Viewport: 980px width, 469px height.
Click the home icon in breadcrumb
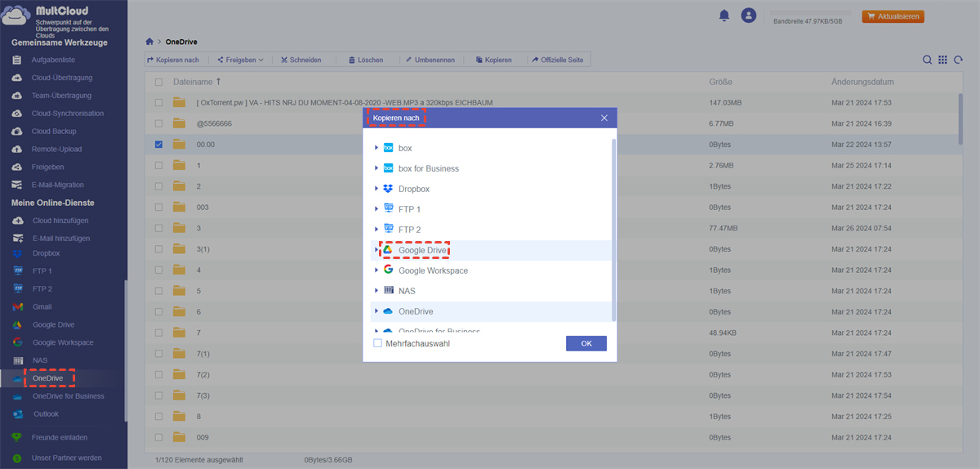149,42
